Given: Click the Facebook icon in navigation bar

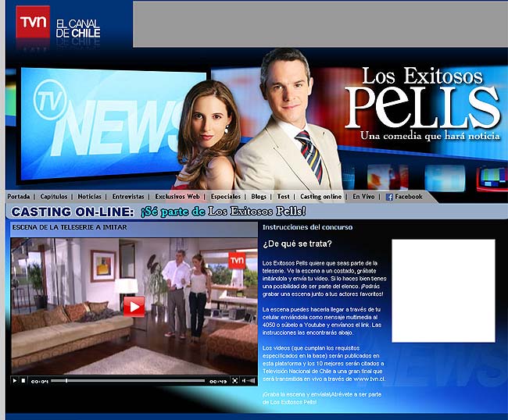Looking at the screenshot, I should [389, 197].
